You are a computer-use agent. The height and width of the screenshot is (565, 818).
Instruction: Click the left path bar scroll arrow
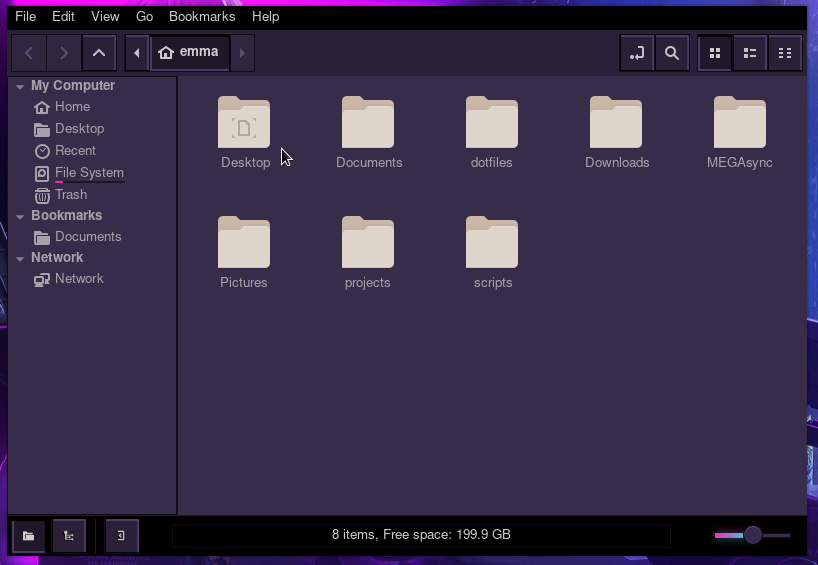[x=137, y=53]
